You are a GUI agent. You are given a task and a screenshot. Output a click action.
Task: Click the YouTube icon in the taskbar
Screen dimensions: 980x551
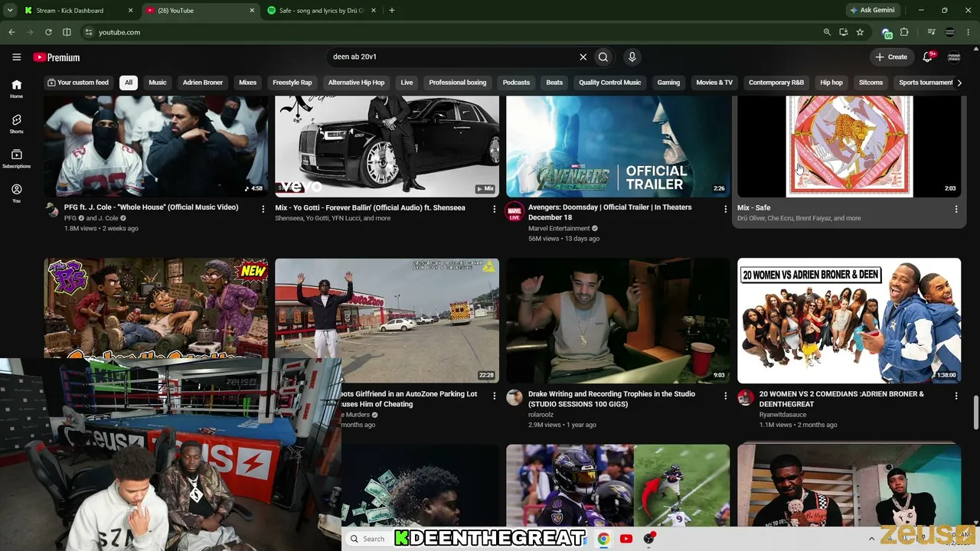pos(626,539)
